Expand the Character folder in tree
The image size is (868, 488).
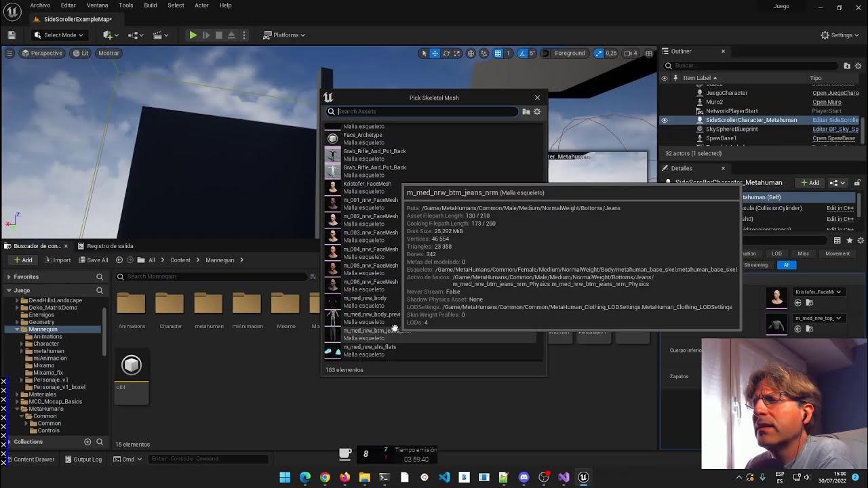(22, 344)
